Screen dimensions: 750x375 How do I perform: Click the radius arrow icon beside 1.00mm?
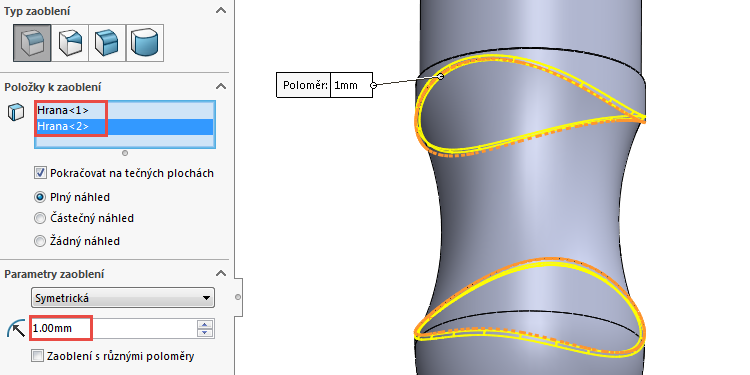tap(16, 329)
